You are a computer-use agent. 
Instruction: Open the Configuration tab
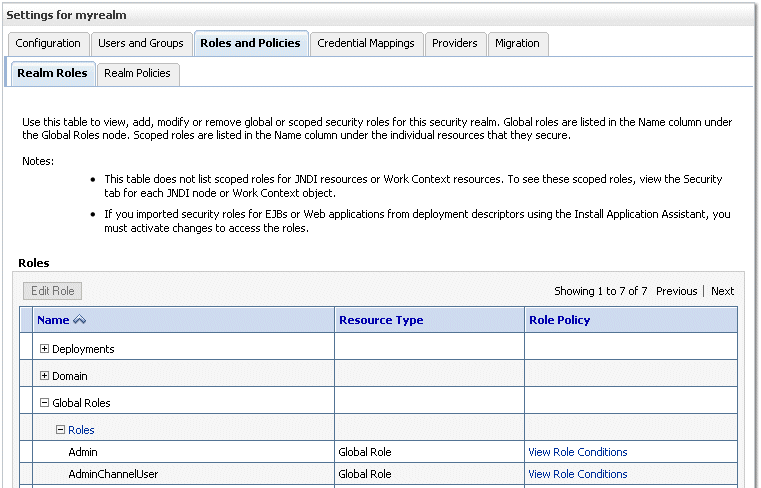[x=48, y=44]
